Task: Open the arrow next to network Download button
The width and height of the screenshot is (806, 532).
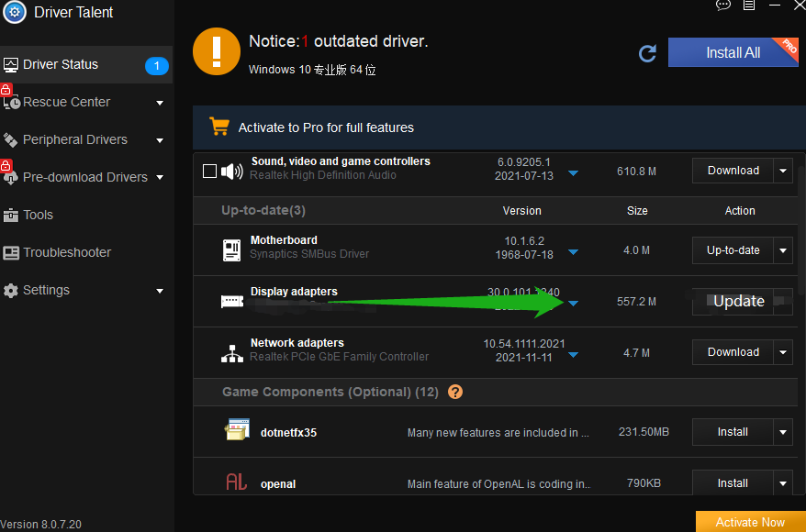Action: 783,352
